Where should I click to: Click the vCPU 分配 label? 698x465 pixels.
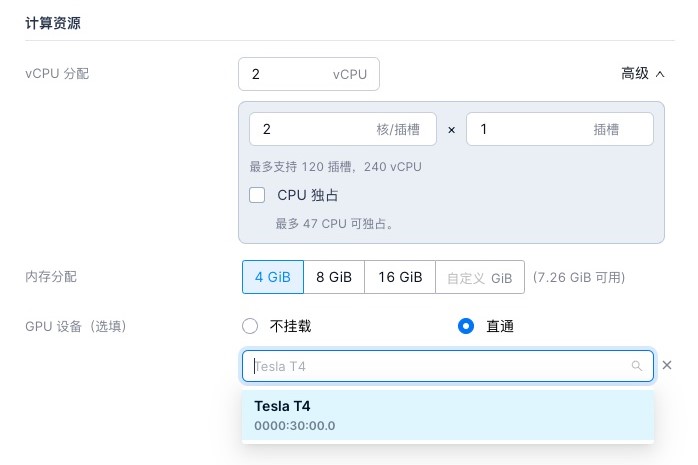[x=57, y=73]
